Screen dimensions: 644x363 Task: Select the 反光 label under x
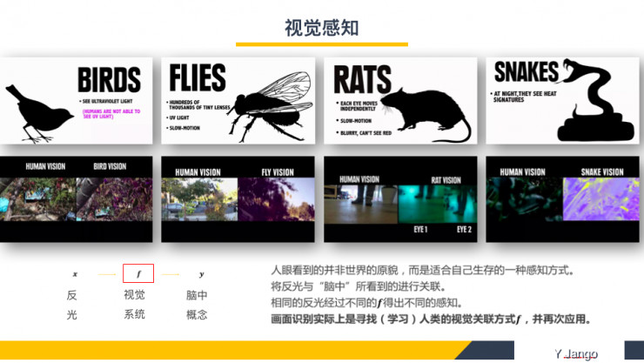tap(72, 305)
